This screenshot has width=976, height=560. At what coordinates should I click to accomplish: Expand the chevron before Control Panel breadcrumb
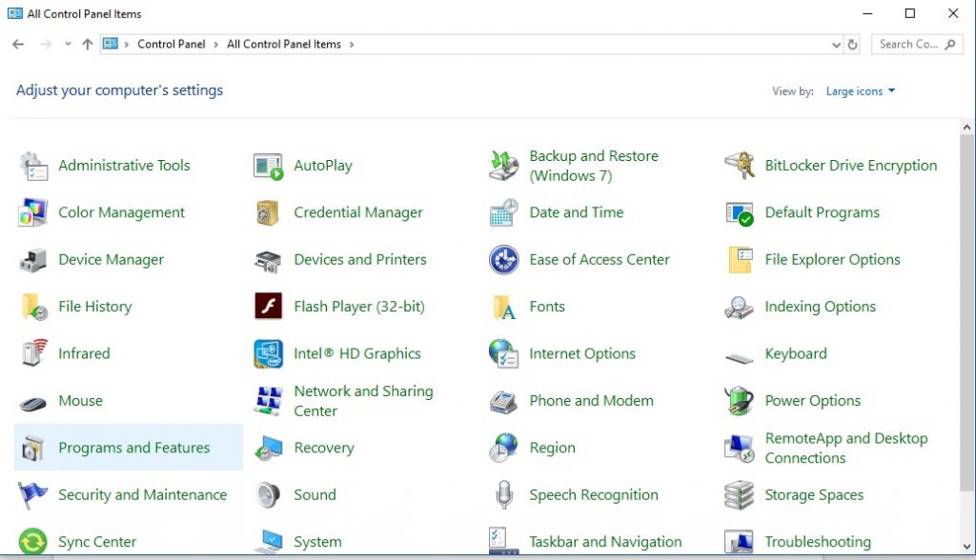coord(127,45)
